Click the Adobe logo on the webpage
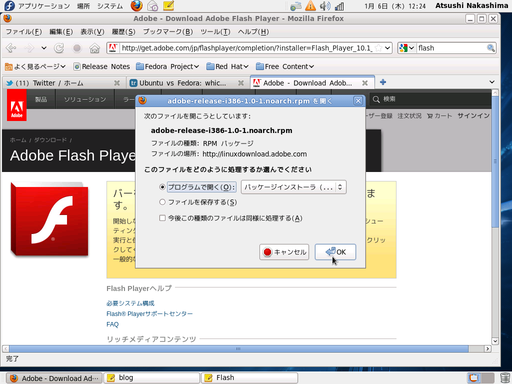Image resolution: width=512 pixels, height=384 pixels. (17, 105)
